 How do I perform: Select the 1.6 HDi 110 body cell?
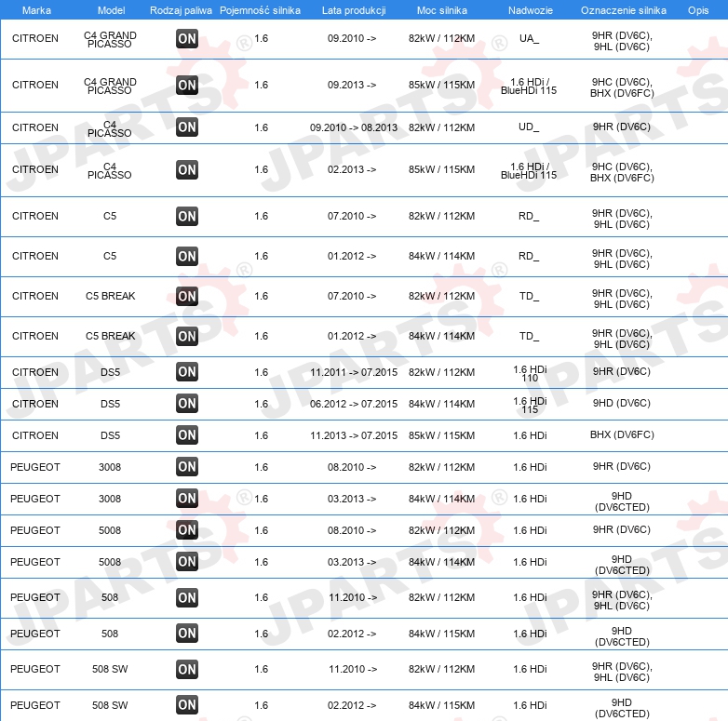(x=530, y=373)
